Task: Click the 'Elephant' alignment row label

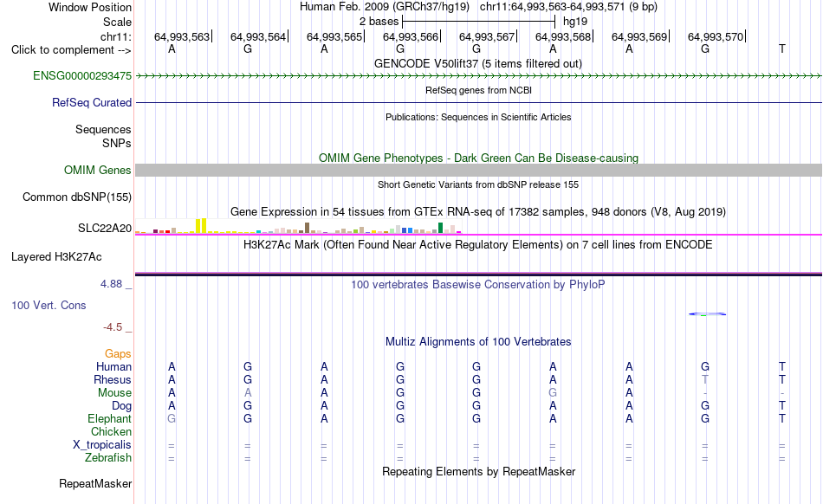Action: pyautogui.click(x=109, y=418)
